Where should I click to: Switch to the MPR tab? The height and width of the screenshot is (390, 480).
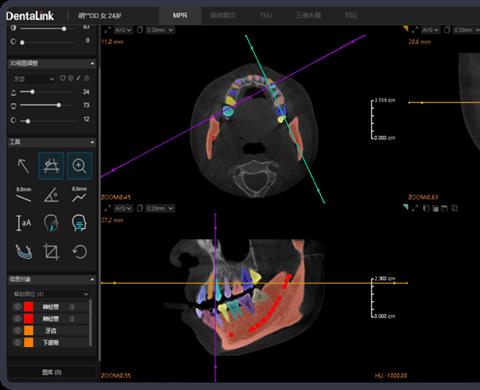[180, 15]
